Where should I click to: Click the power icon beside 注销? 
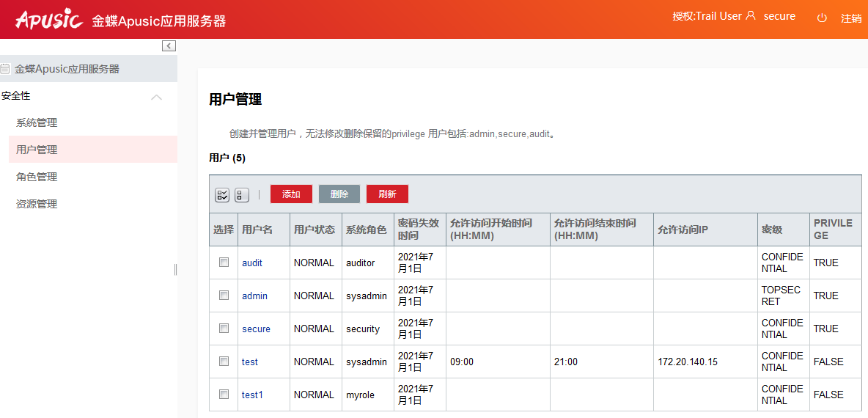pyautogui.click(x=822, y=18)
